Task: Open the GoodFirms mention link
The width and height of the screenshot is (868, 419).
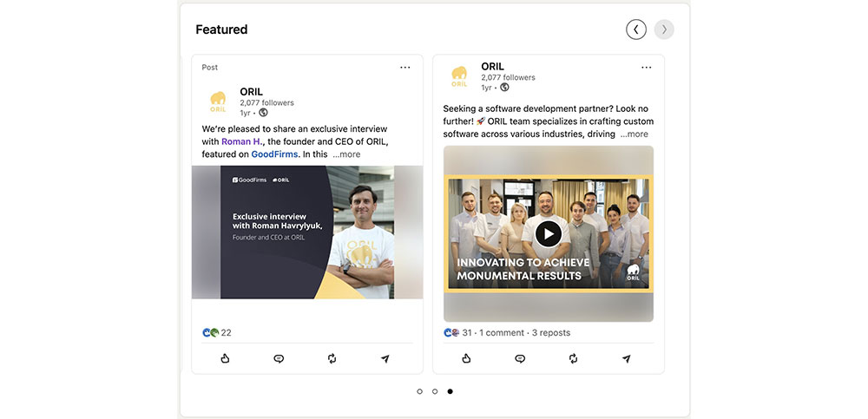Action: pyautogui.click(x=274, y=154)
